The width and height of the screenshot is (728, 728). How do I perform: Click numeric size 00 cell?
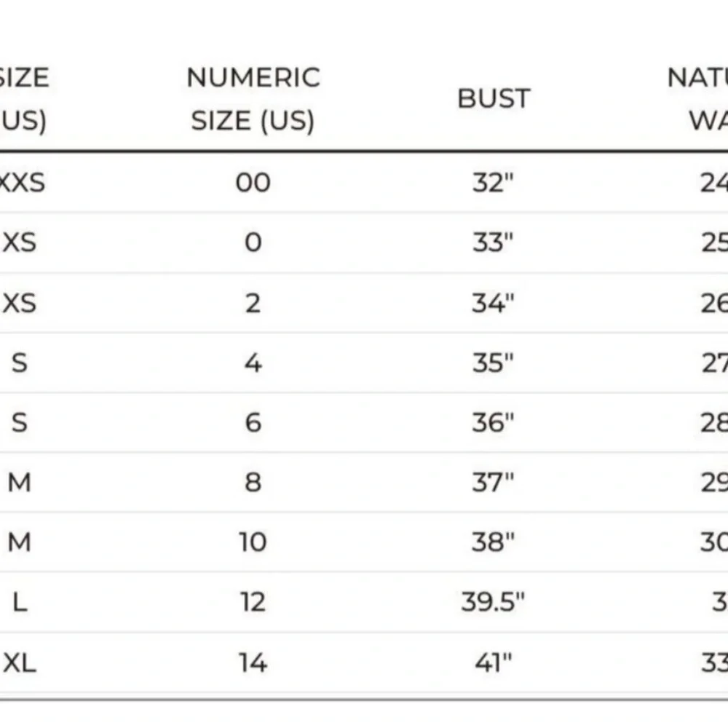coord(253,182)
